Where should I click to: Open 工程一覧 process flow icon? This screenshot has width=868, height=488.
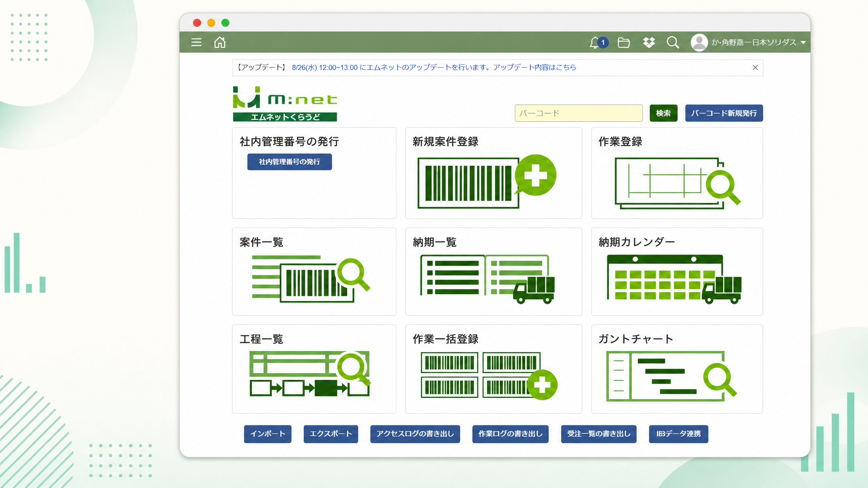tap(310, 373)
